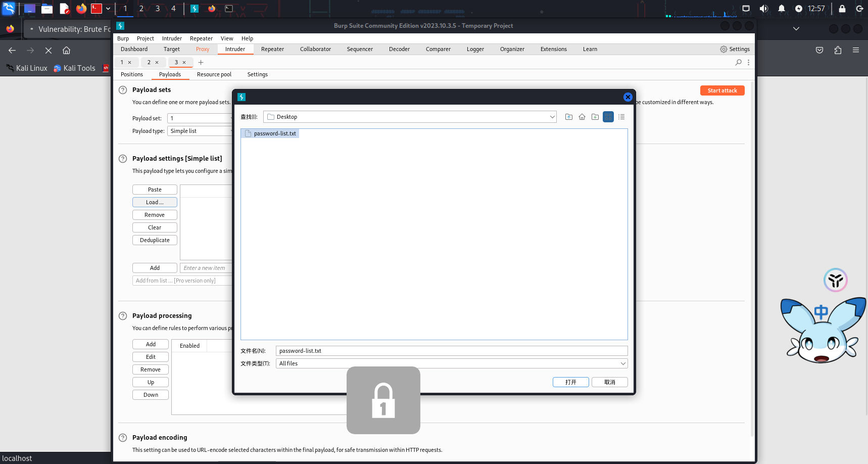Switch to the Repeater tab
This screenshot has width=868, height=464.
(x=272, y=49)
